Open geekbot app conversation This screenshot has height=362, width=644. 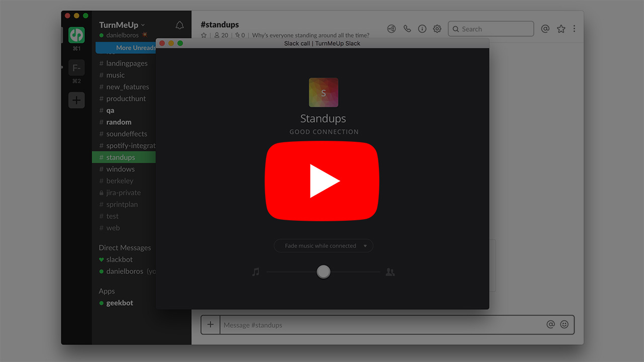click(x=120, y=303)
